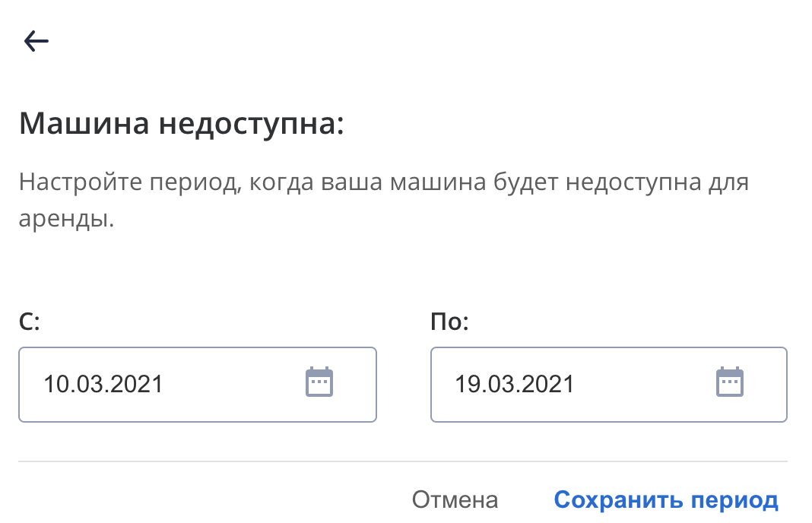Save with Сохранить период

point(666,500)
